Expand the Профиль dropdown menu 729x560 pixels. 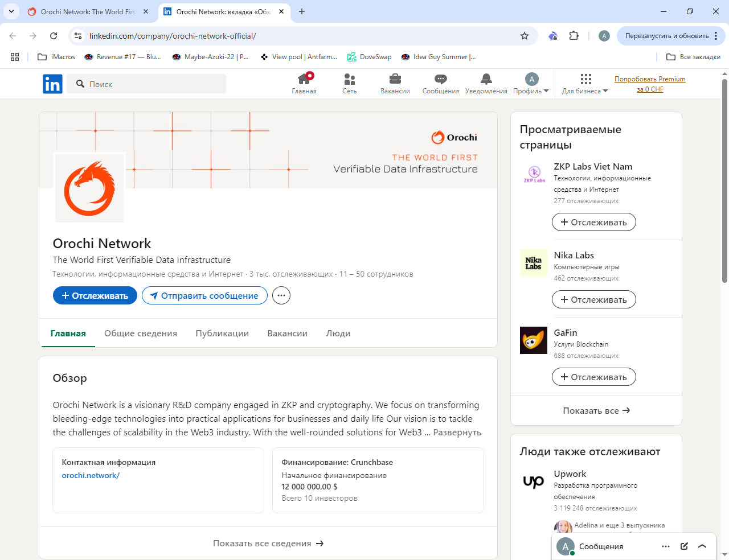pyautogui.click(x=531, y=84)
